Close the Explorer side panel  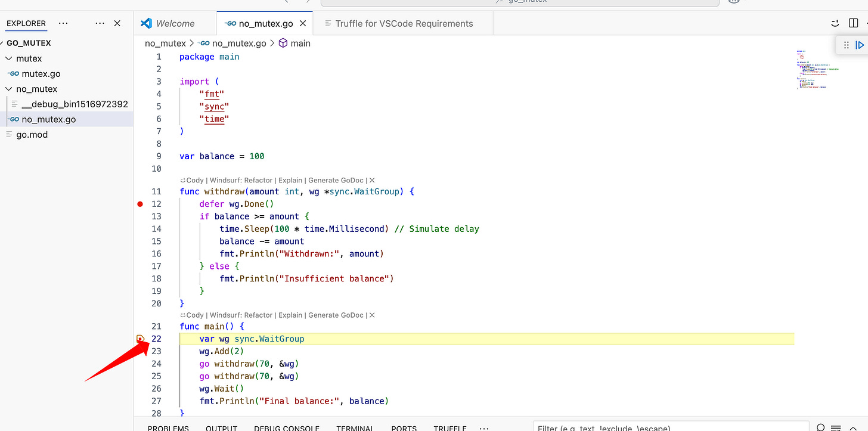click(x=117, y=23)
